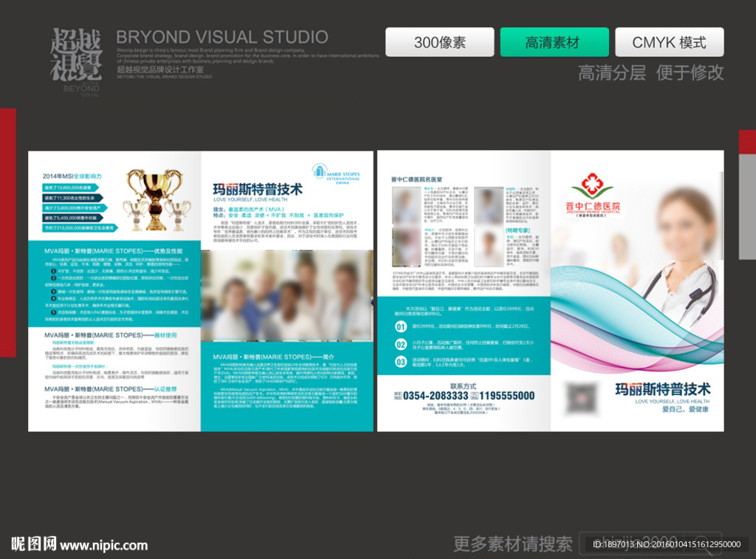
Task: Click the 晋中仁德医院 hospital logo
Action: (593, 196)
